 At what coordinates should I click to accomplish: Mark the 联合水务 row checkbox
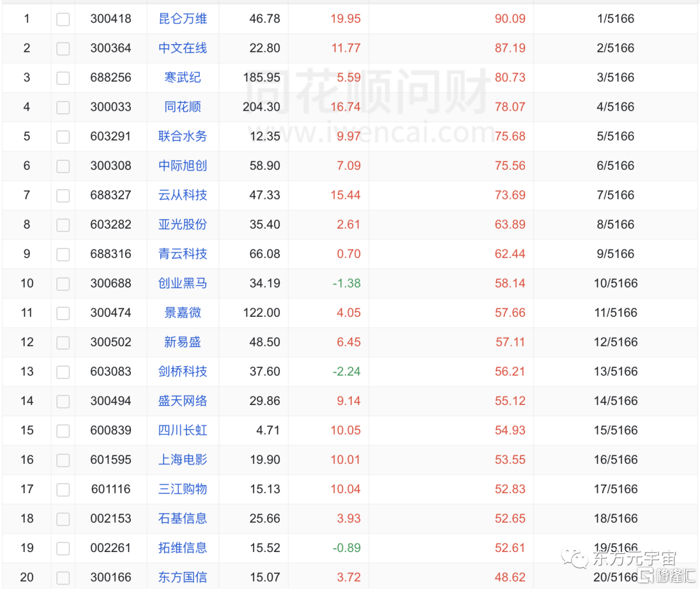click(x=63, y=137)
